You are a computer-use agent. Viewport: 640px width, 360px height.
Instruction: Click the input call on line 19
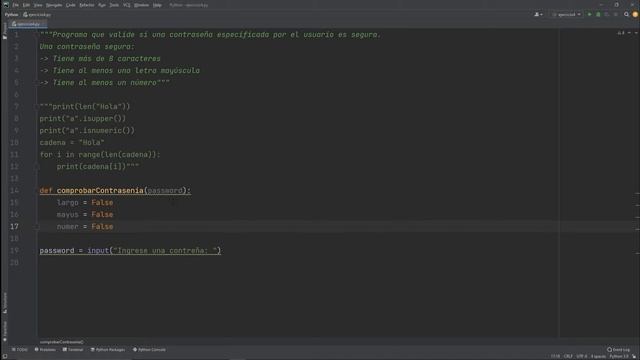pos(98,251)
